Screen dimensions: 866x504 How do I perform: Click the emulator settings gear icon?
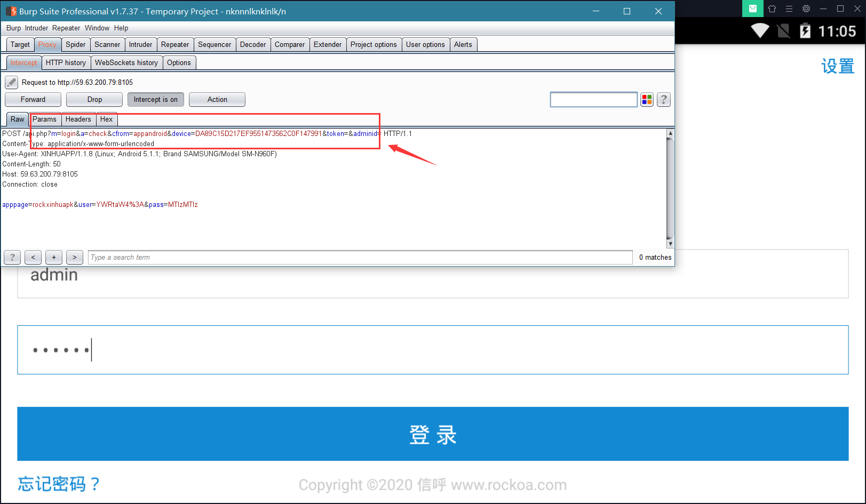click(806, 9)
